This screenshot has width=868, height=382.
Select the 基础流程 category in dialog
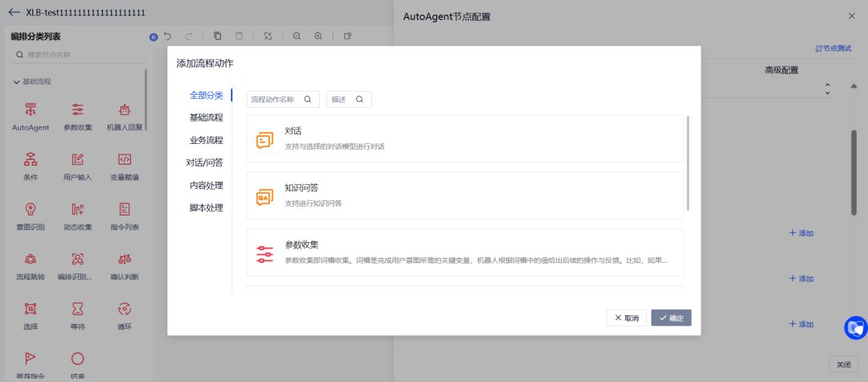[206, 117]
